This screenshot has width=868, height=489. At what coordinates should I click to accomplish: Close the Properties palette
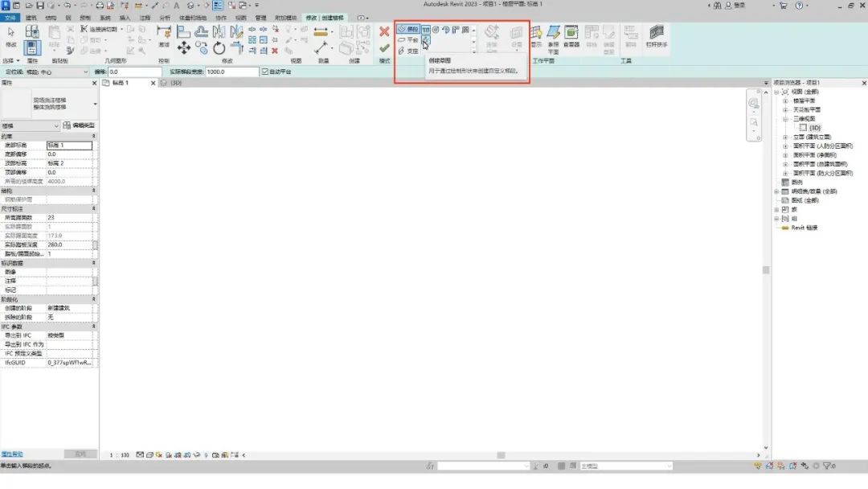(94, 83)
